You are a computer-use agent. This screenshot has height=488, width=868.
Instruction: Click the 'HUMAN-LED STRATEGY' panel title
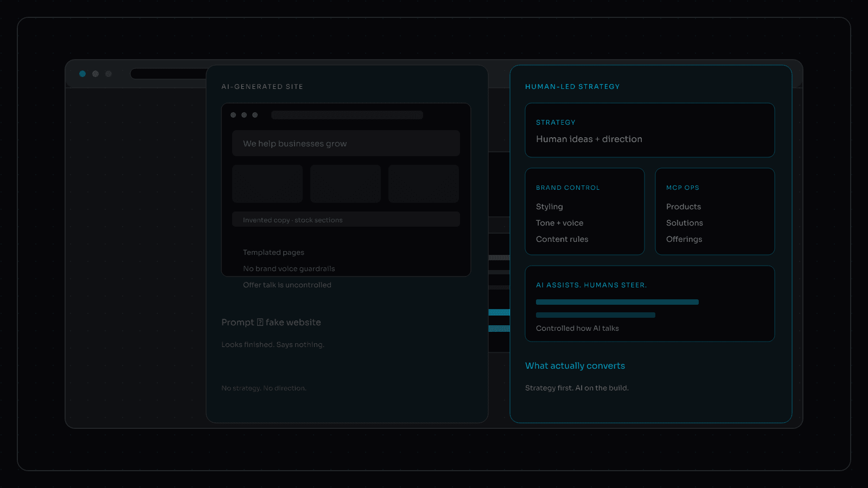[x=572, y=87]
